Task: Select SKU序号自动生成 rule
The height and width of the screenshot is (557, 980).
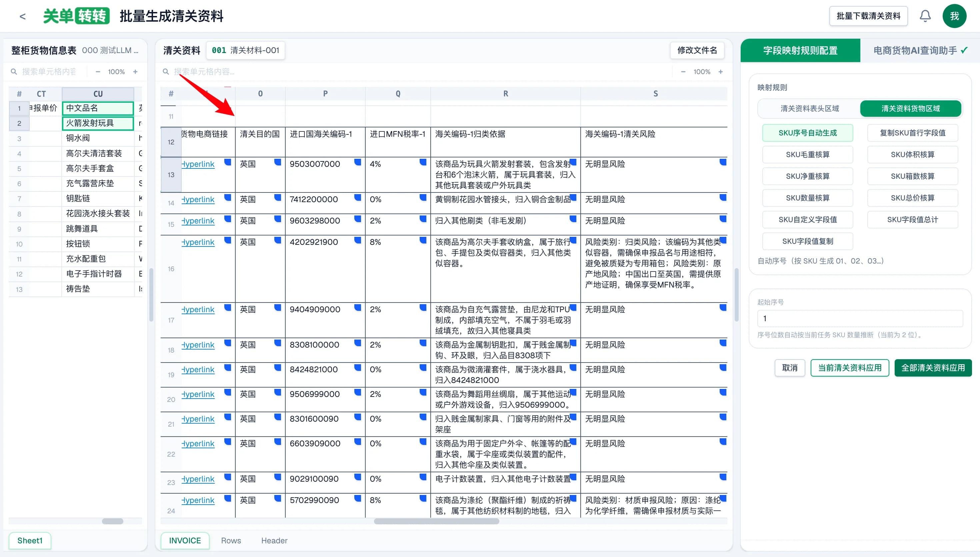Action: tap(808, 133)
